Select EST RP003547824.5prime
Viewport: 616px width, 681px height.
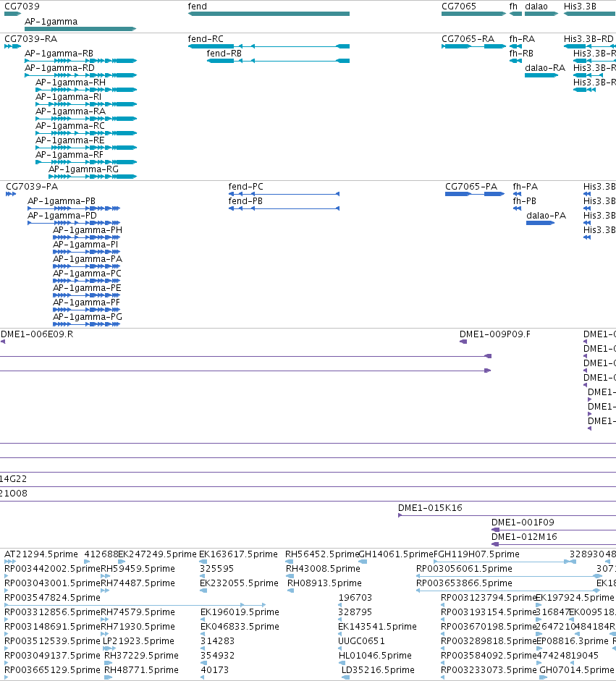[x=135, y=605]
